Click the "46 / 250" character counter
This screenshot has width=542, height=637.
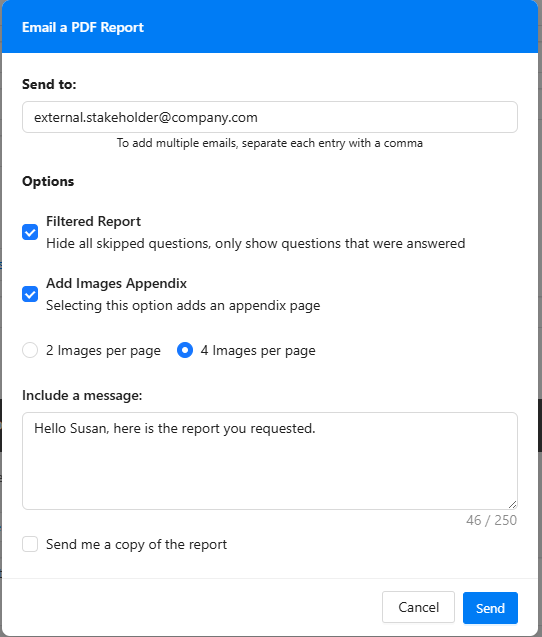tap(492, 520)
